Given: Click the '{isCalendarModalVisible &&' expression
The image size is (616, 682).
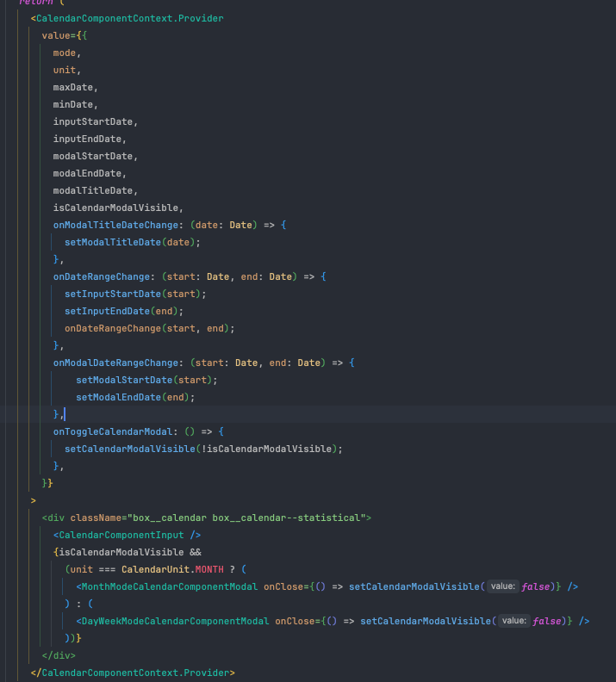Looking at the screenshot, I should (x=127, y=552).
